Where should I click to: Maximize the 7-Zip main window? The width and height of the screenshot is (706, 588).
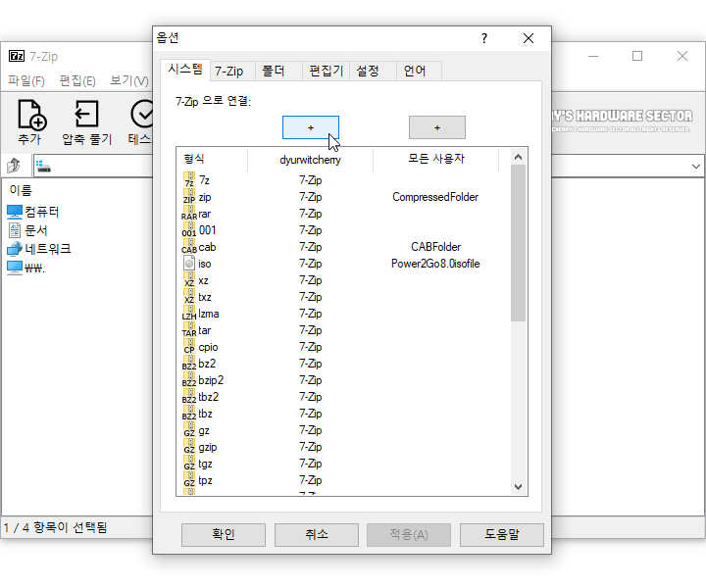[x=637, y=56]
